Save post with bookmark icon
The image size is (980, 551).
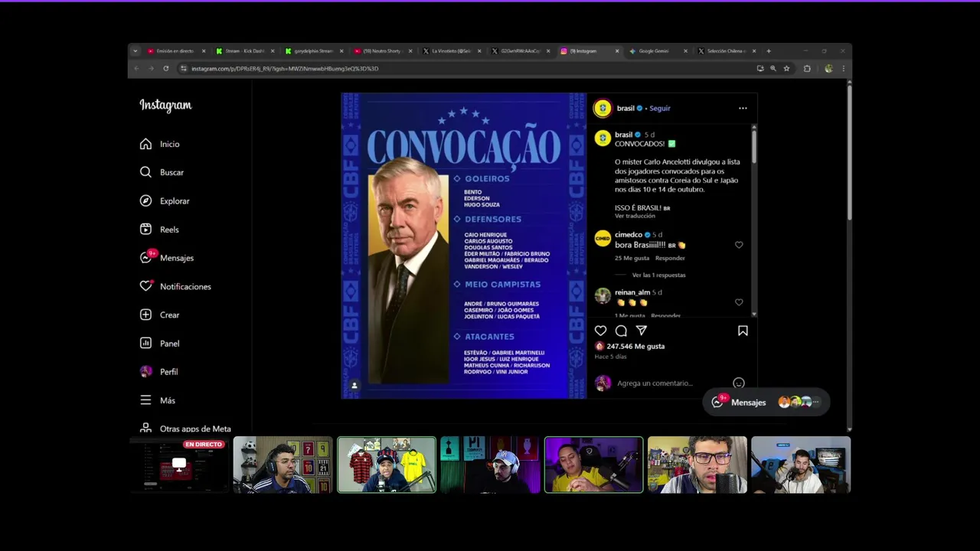pos(743,331)
